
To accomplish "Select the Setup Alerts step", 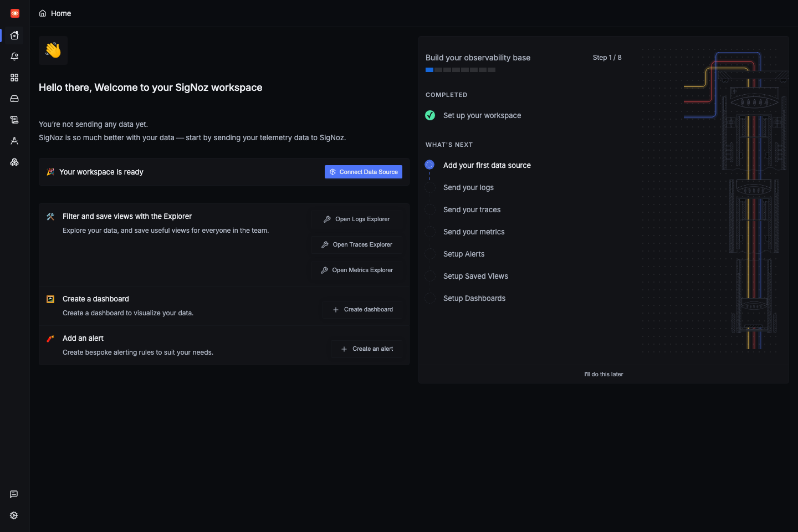I will [464, 254].
